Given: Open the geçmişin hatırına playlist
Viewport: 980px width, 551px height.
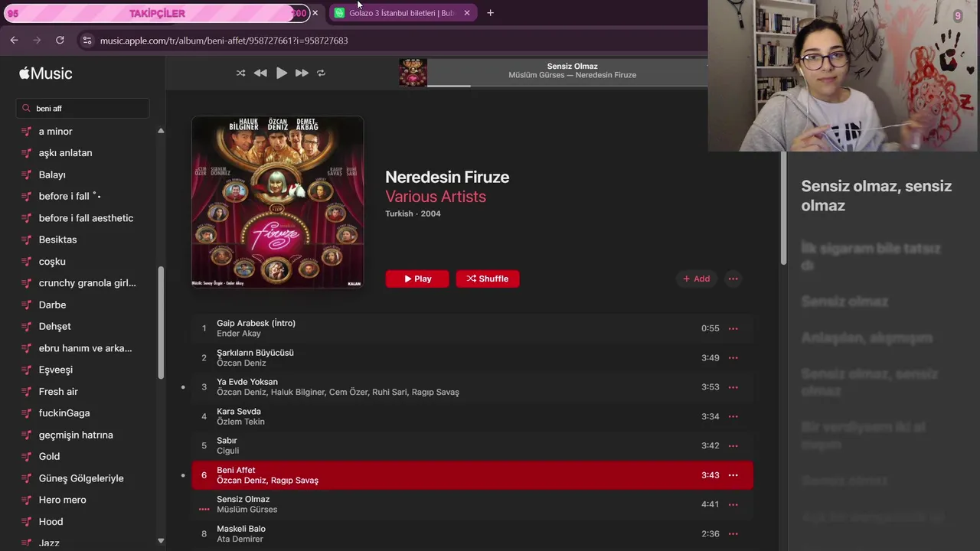Looking at the screenshot, I should click(x=76, y=435).
